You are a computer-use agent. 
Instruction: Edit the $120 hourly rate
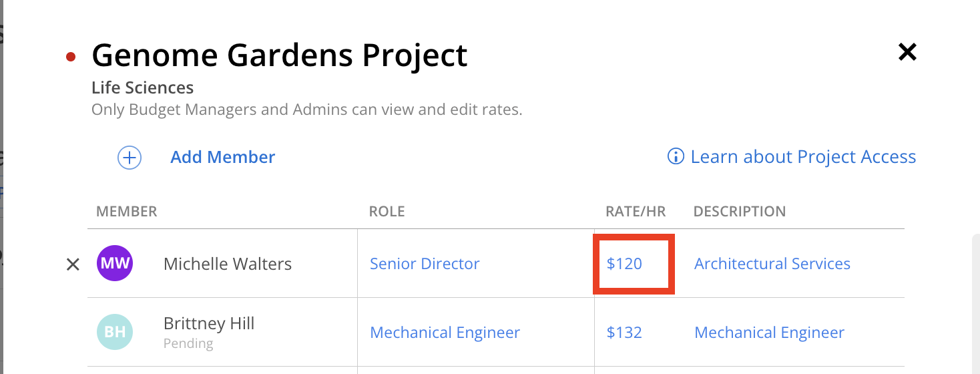pos(624,264)
